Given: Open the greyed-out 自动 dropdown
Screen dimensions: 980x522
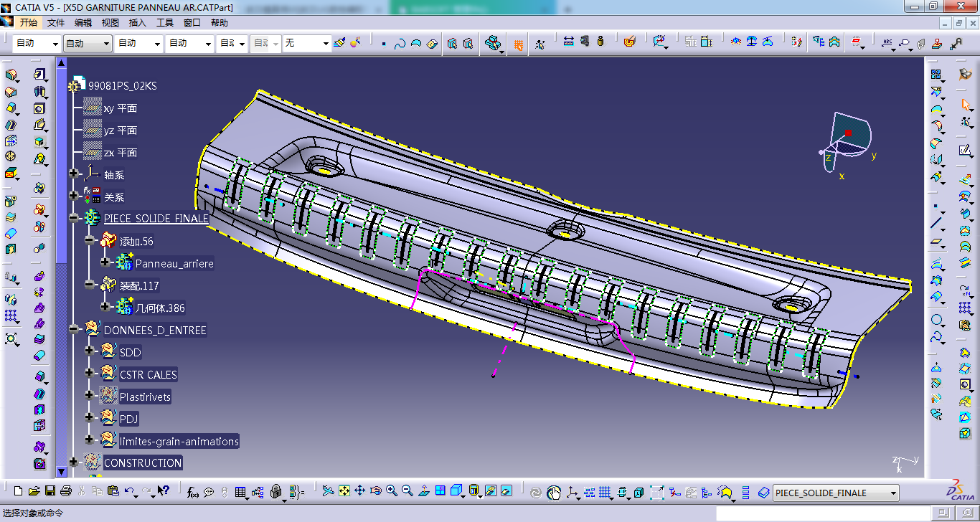Looking at the screenshot, I should tap(265, 43).
